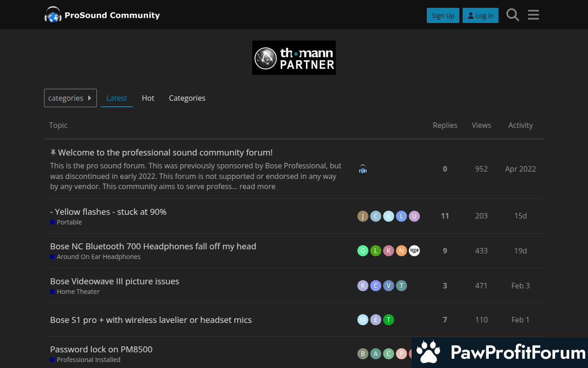
Task: Click the Thomann Partner banner
Action: (294, 58)
